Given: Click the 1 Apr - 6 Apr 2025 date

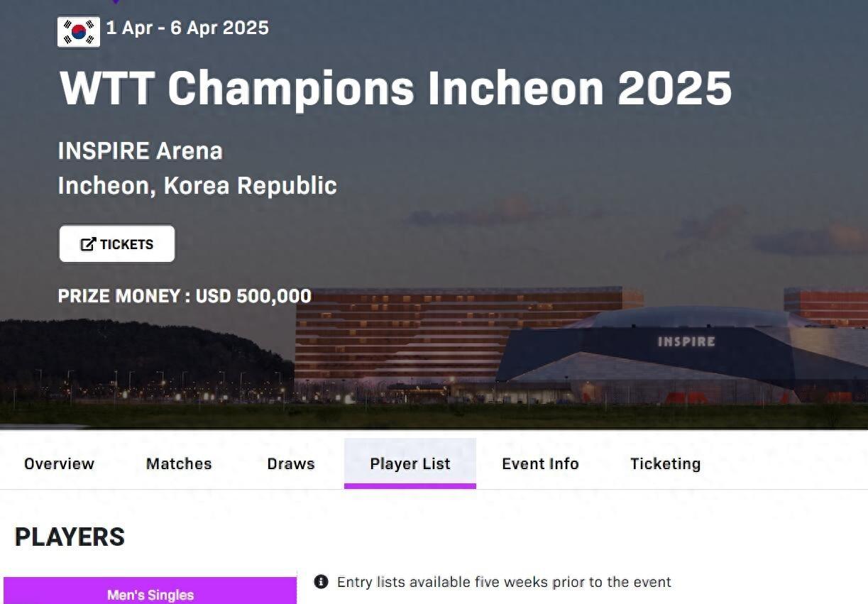Looking at the screenshot, I should pos(187,28).
